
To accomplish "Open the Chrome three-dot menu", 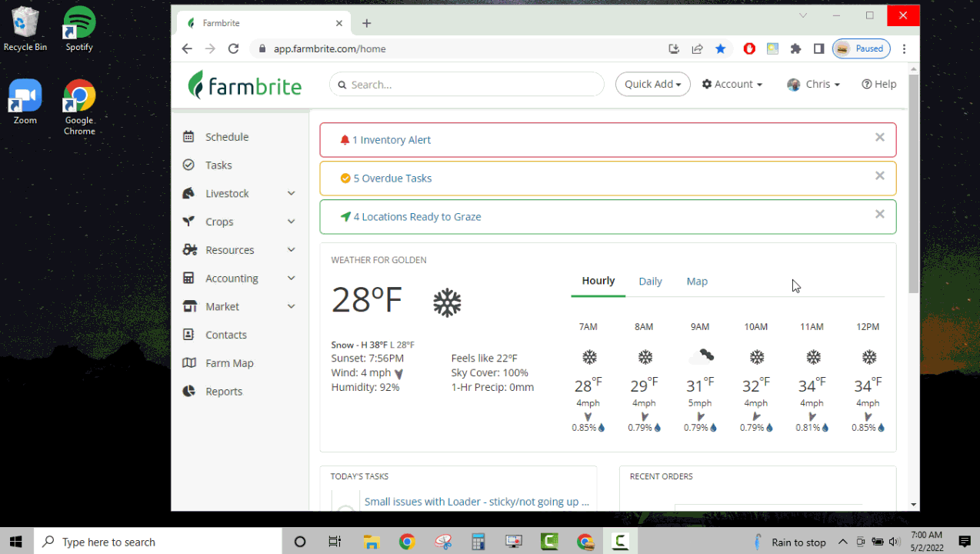I will point(905,48).
